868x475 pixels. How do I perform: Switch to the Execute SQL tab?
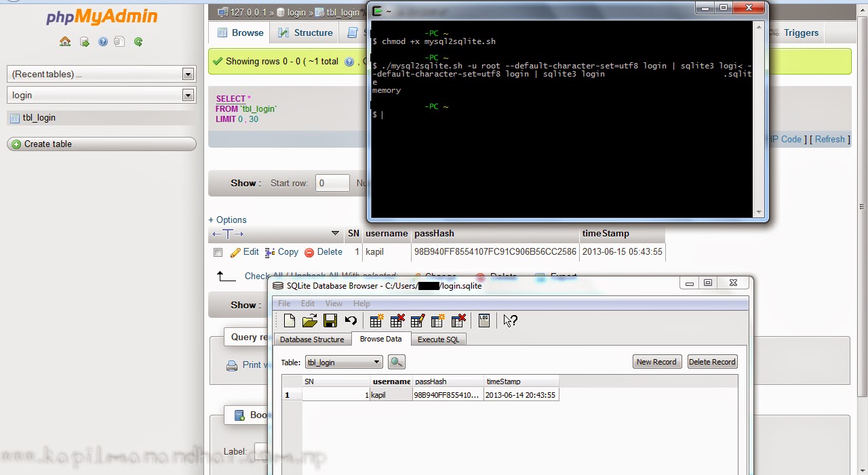pos(438,339)
